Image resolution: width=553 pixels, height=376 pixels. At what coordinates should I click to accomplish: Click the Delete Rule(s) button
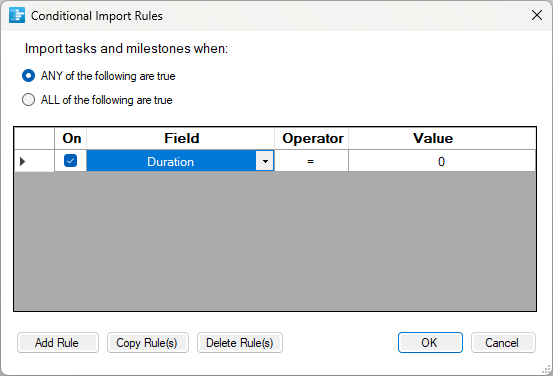tap(240, 342)
